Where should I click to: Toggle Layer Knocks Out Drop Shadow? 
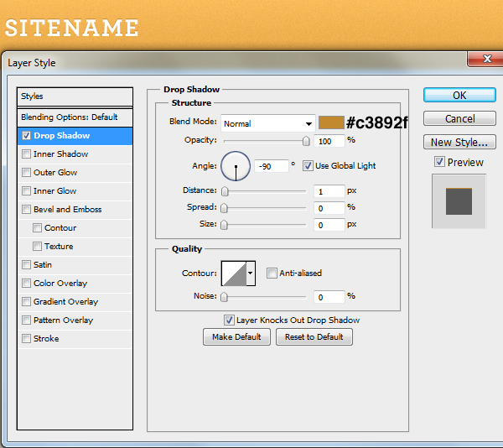(x=229, y=320)
